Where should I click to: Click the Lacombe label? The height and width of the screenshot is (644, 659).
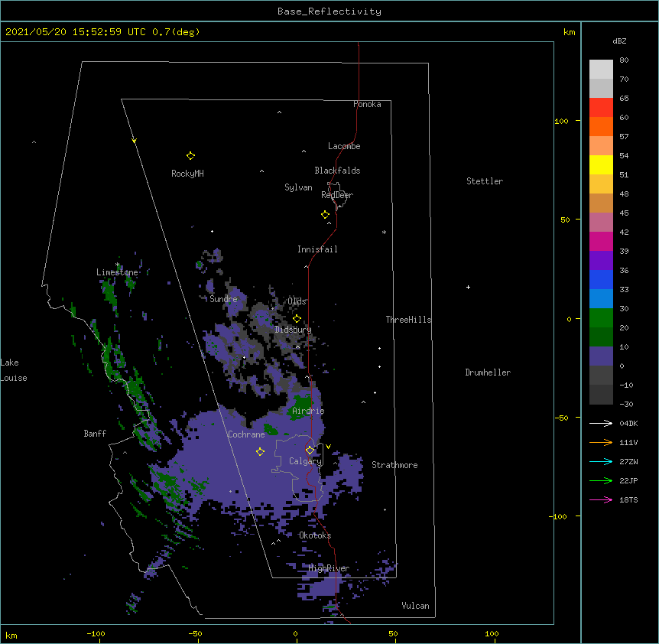point(344,146)
